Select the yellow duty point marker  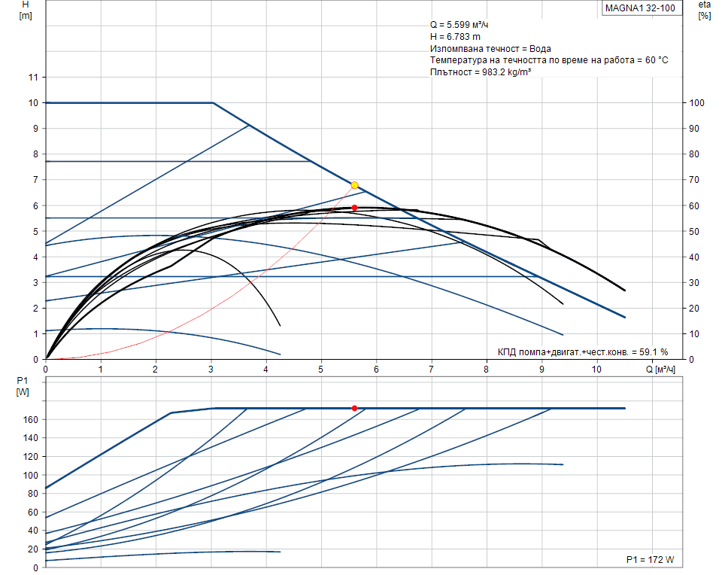click(353, 184)
